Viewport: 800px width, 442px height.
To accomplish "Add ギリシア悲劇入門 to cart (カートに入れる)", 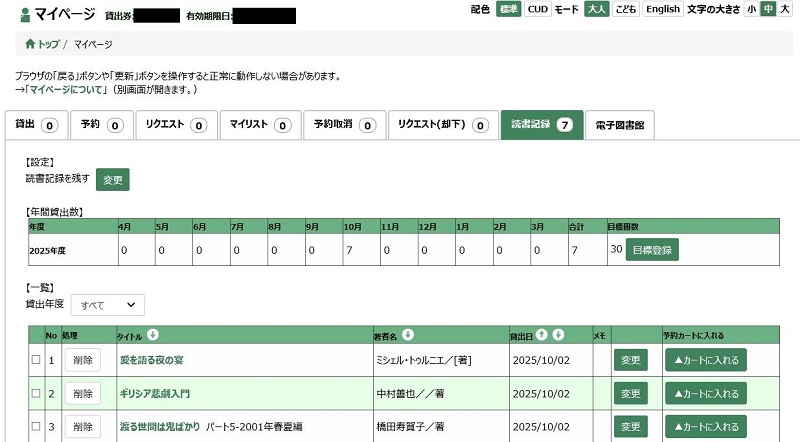I will (705, 393).
